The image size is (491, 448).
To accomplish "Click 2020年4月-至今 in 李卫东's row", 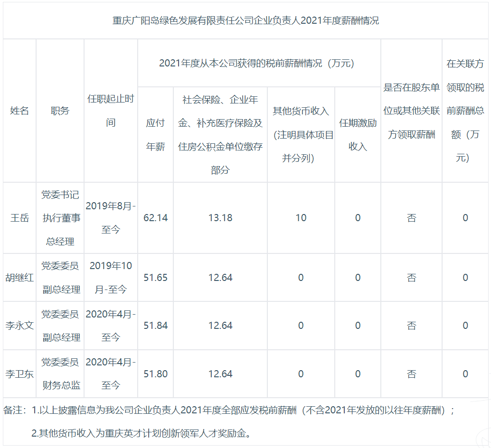I will pyautogui.click(x=111, y=374).
